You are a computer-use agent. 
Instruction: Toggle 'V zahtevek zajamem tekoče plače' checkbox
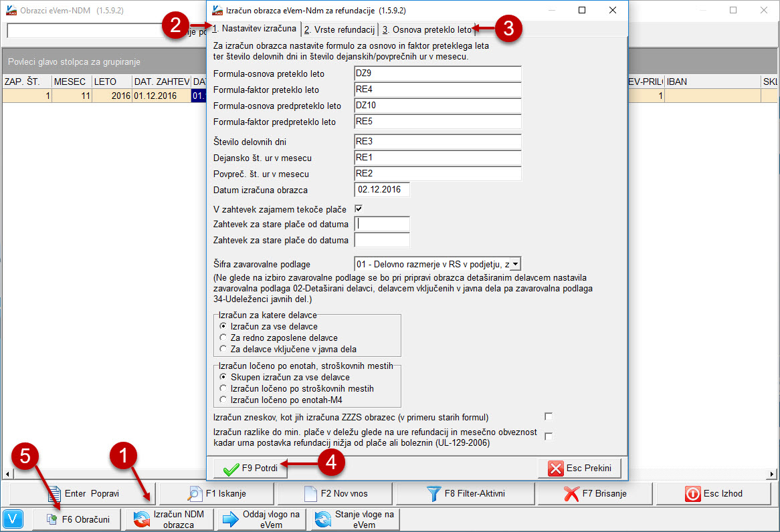(359, 209)
